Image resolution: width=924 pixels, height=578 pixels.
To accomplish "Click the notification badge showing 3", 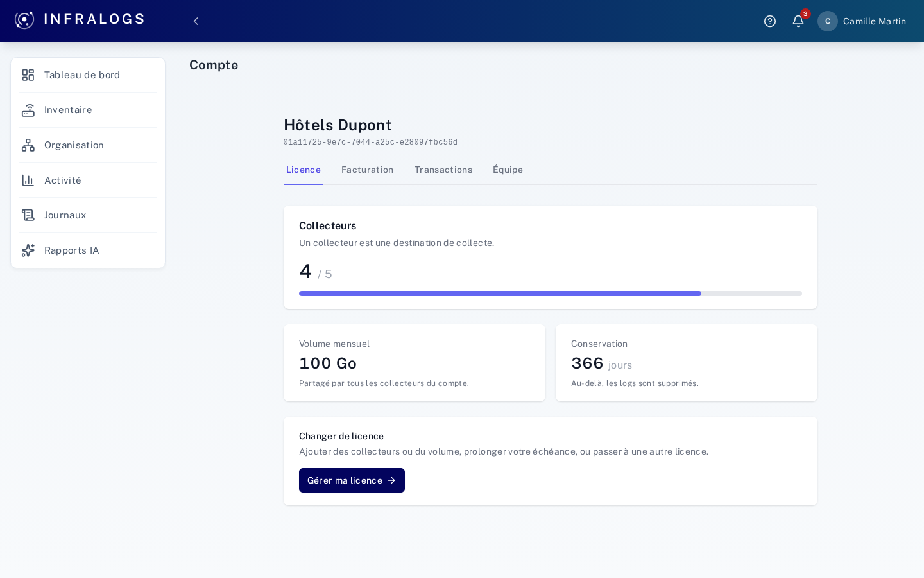I will 805,14.
